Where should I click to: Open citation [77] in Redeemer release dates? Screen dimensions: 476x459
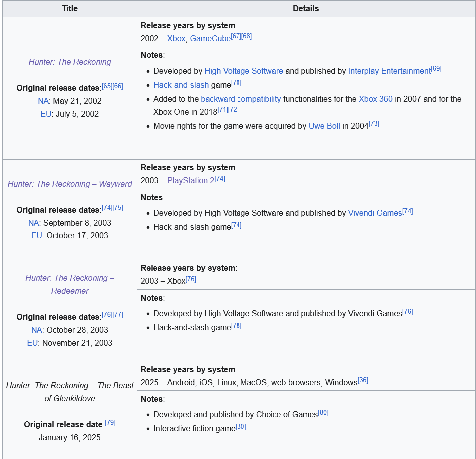click(118, 314)
